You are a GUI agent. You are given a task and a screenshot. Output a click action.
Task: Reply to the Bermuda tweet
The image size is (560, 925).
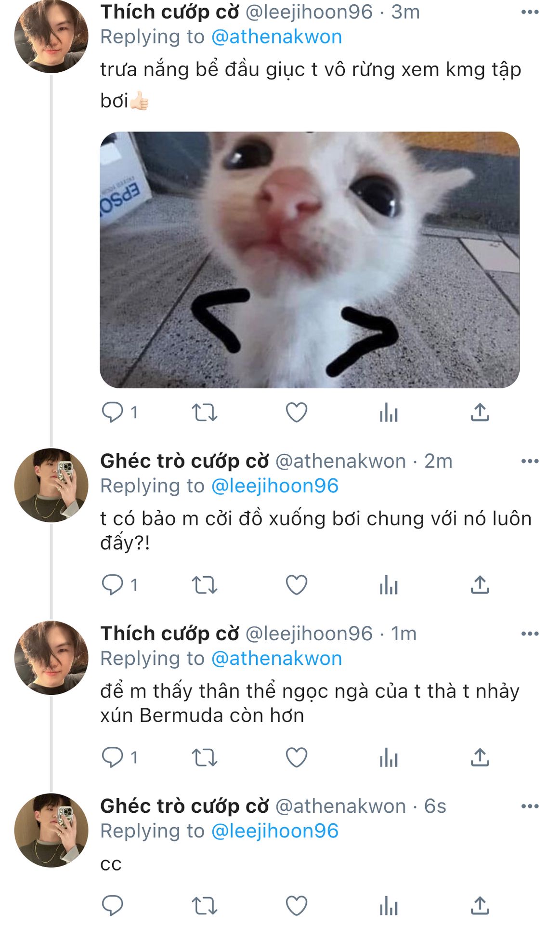pos(112,758)
